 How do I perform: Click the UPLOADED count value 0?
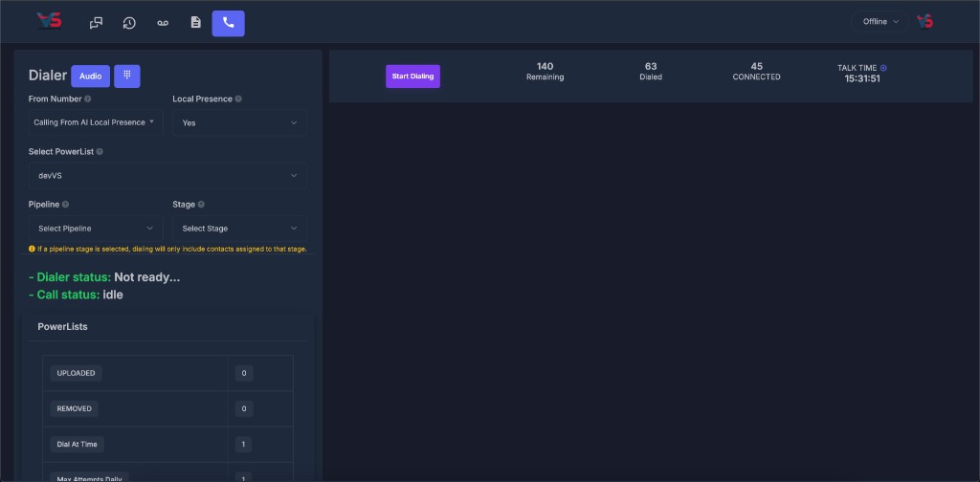pyautogui.click(x=244, y=373)
